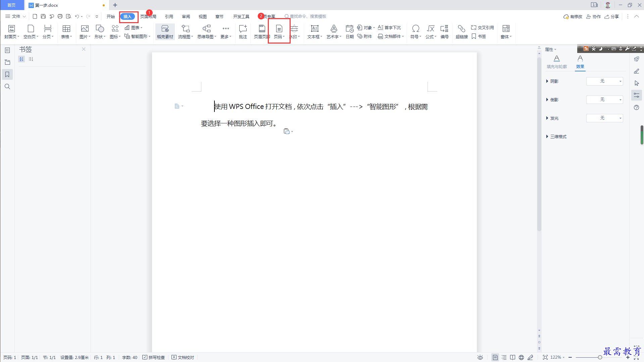Open the 形状 shapes tool

tap(100, 32)
